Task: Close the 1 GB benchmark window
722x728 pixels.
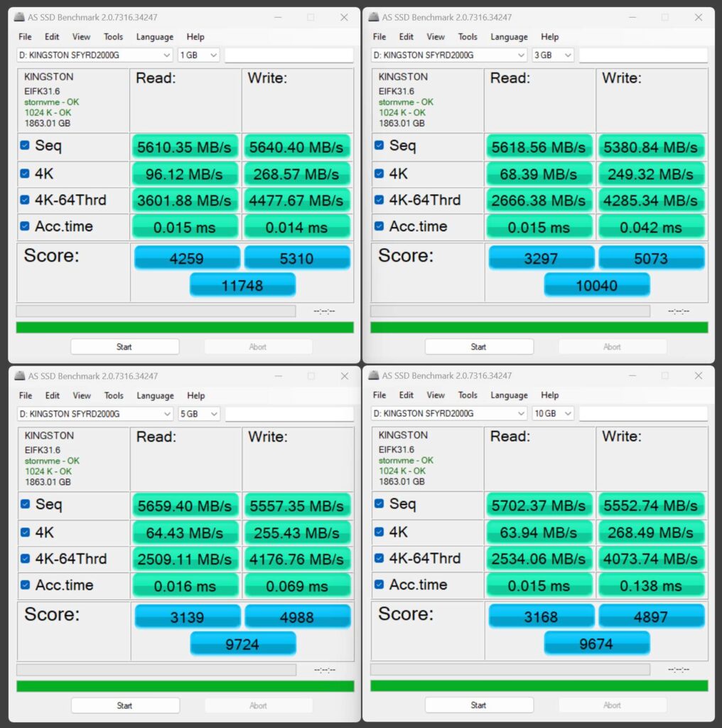Action: [344, 17]
